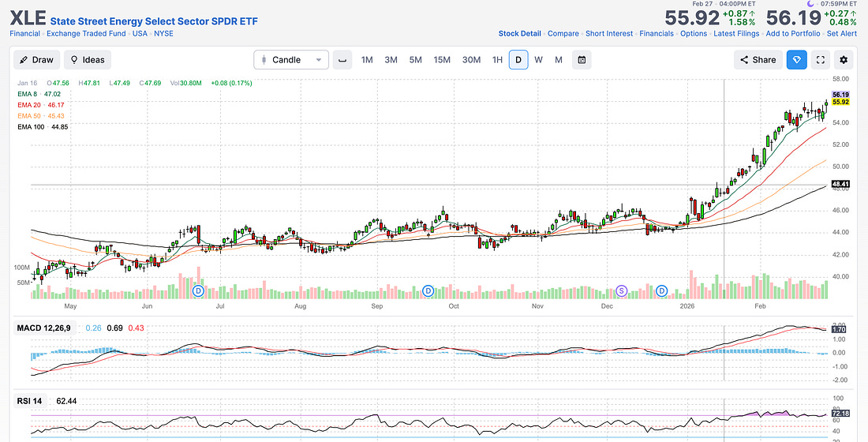Image resolution: width=868 pixels, height=442 pixels.
Task: Select the D daily interval
Action: 518,60
